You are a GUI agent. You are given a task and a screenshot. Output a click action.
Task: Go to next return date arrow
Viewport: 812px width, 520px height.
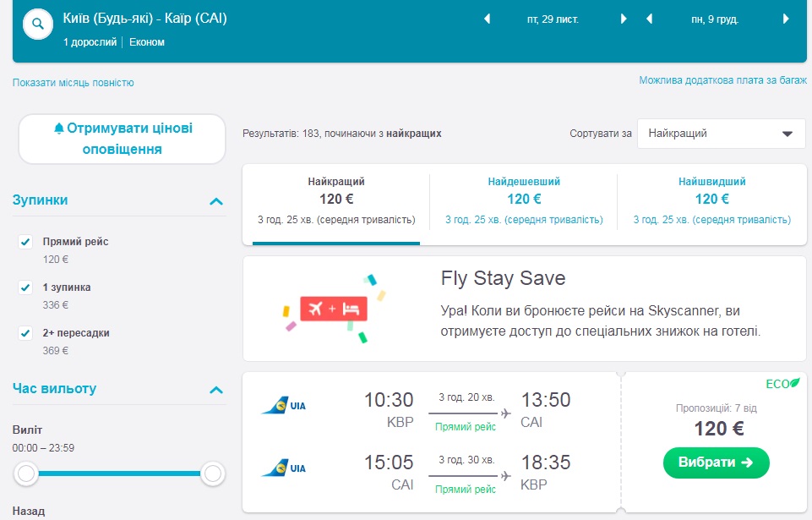(x=786, y=19)
